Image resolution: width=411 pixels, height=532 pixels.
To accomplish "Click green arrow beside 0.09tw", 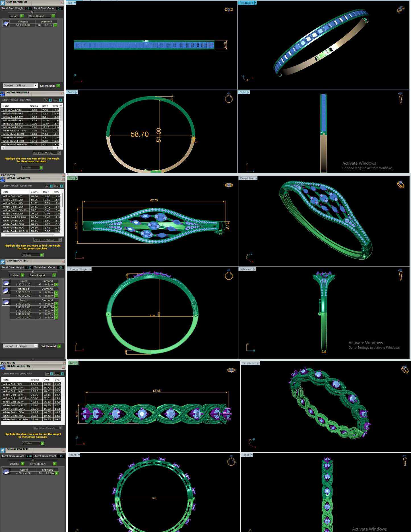I will 56,314.
